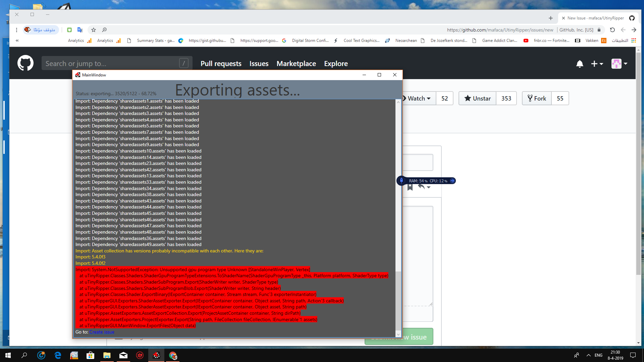Switch to the Marketplace section
The height and width of the screenshot is (362, 644).
click(296, 63)
